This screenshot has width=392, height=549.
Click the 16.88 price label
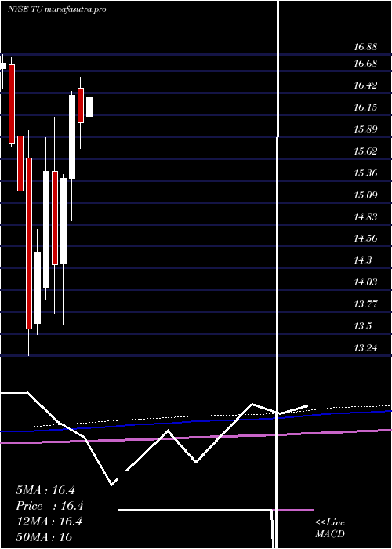tap(365, 47)
